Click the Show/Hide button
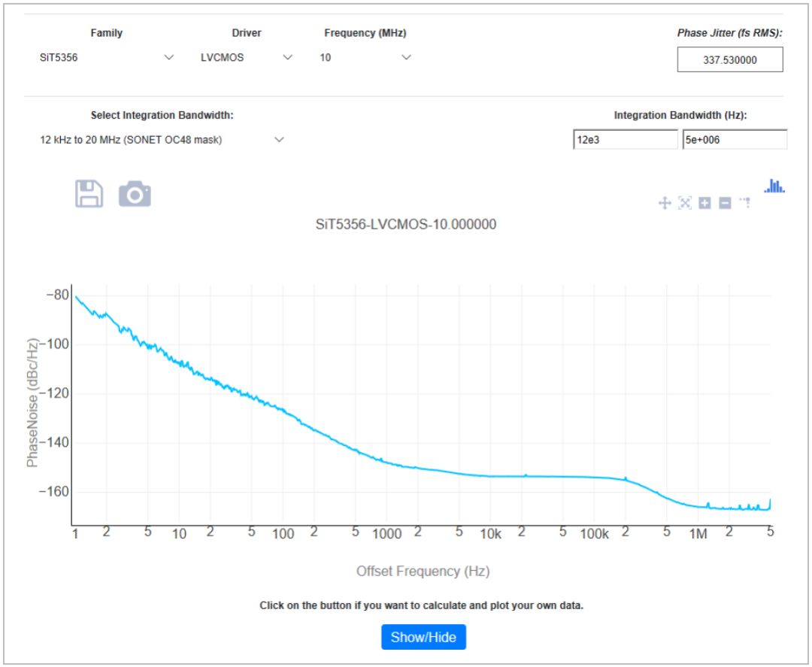 (x=423, y=637)
